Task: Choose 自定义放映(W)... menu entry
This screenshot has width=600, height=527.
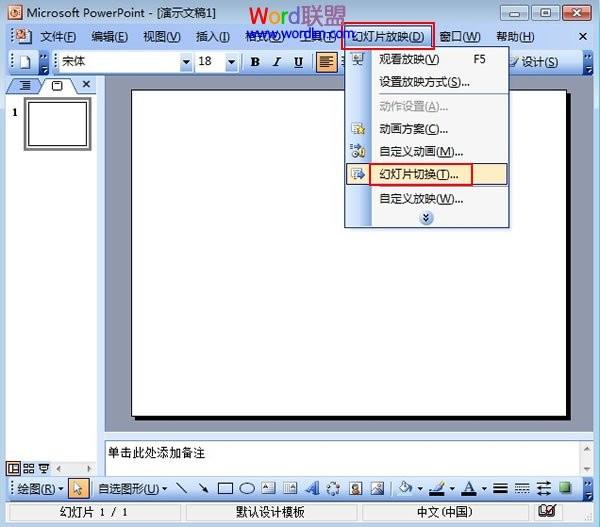Action: tap(427, 199)
